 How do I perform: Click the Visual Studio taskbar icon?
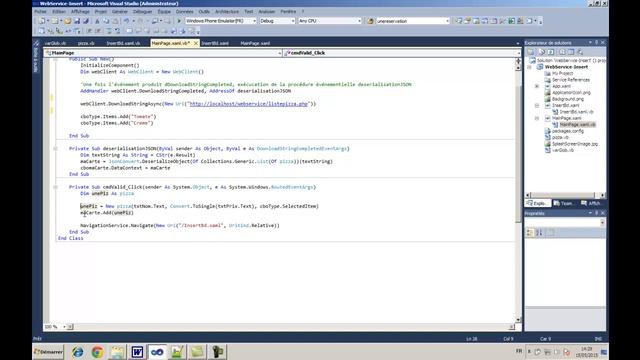point(157,352)
